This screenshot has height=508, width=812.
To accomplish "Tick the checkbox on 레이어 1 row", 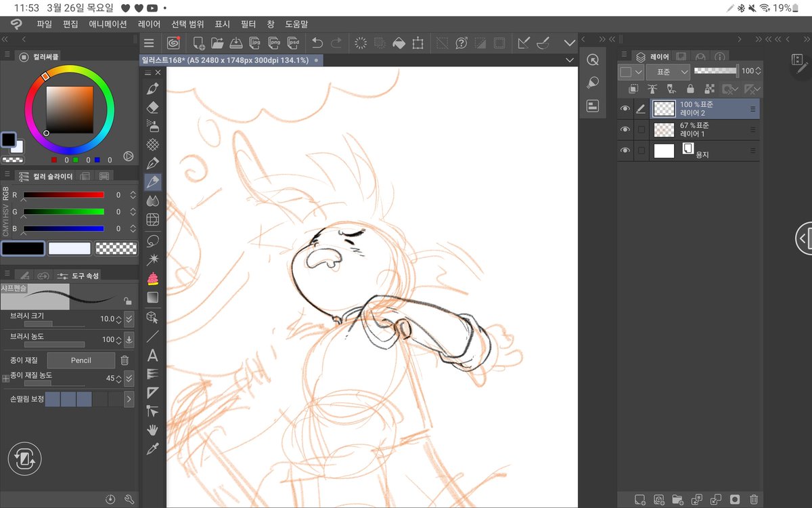I will [x=641, y=129].
